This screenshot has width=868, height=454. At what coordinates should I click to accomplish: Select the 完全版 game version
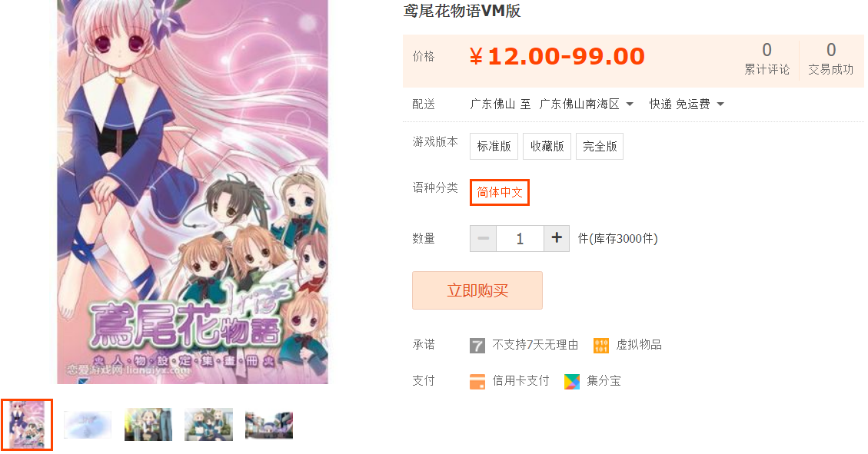click(x=600, y=146)
